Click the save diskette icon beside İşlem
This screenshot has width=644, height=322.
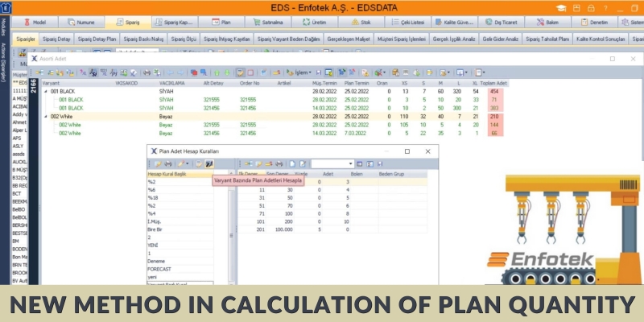pyautogui.click(x=318, y=72)
